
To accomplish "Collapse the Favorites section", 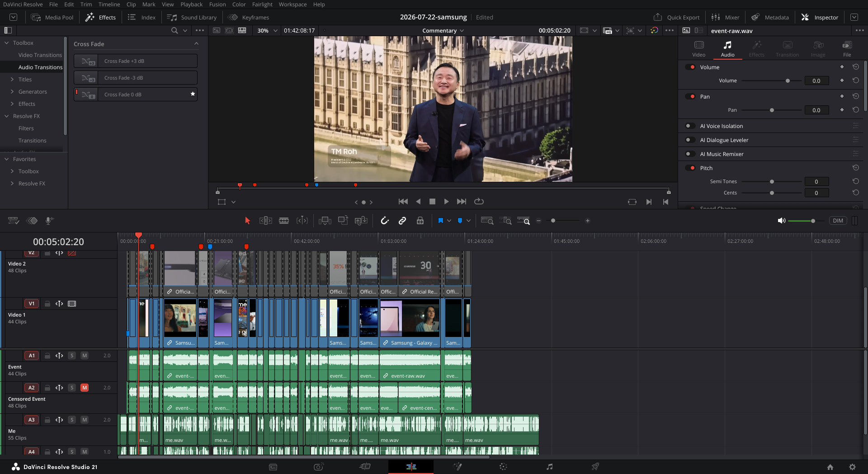I will 7,159.
